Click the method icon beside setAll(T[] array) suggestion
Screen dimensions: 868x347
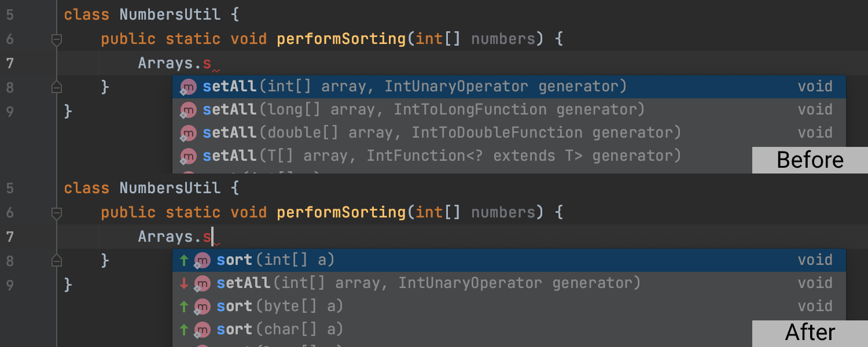click(188, 155)
